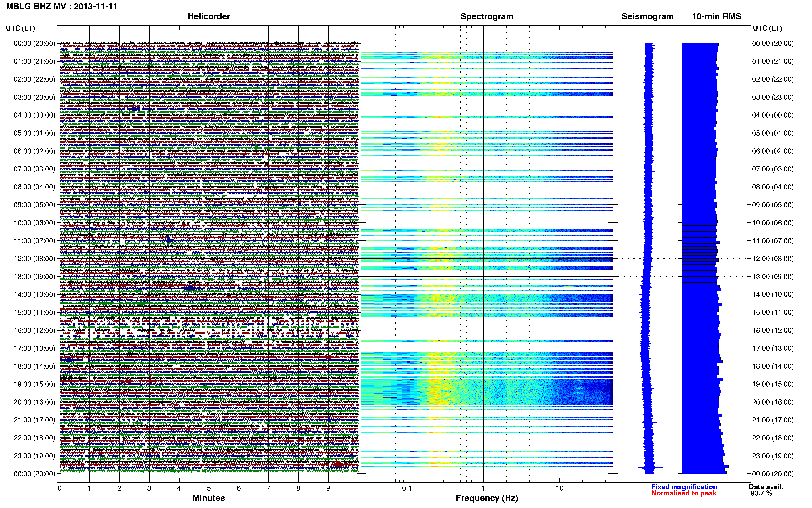Click 19:00 (15:00) label beside RMS panel

click(x=773, y=384)
